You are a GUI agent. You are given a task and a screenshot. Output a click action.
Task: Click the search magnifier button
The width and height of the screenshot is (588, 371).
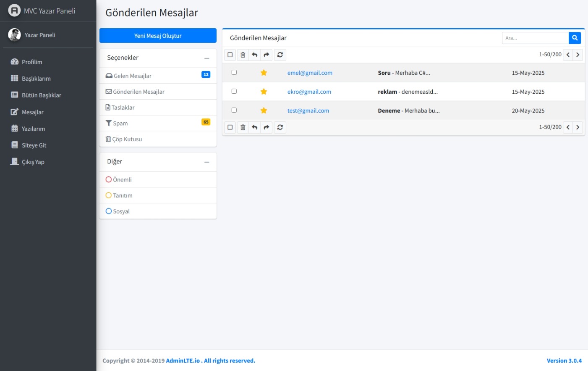click(x=575, y=38)
